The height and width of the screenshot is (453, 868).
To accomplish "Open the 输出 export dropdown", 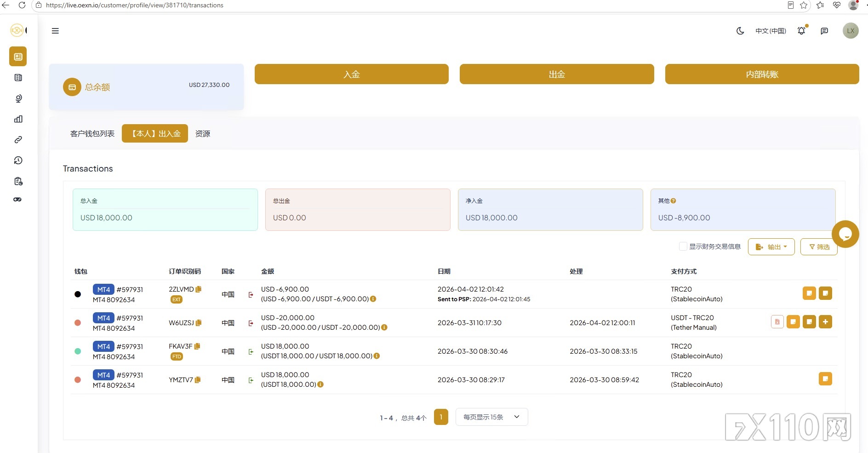I will [x=771, y=247].
